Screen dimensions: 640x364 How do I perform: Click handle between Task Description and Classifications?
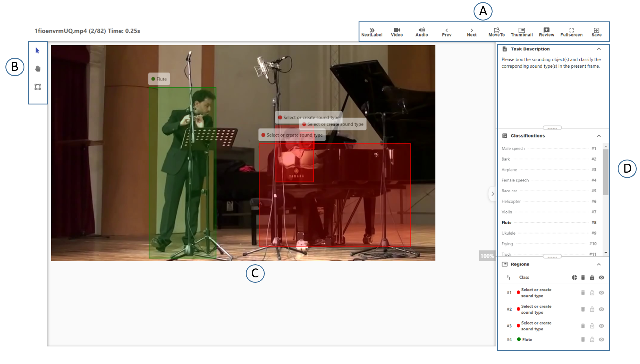[x=552, y=128]
